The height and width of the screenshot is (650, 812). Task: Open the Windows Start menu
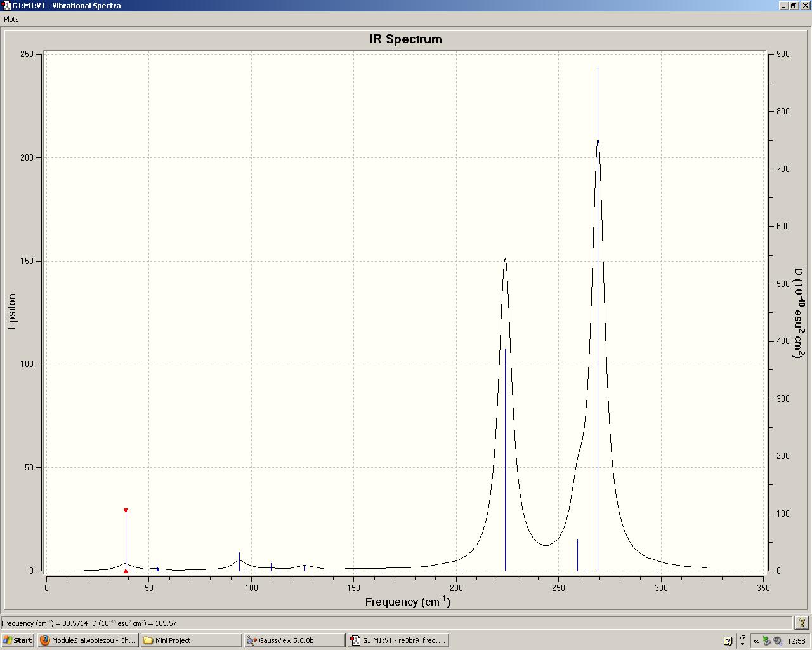(x=18, y=640)
